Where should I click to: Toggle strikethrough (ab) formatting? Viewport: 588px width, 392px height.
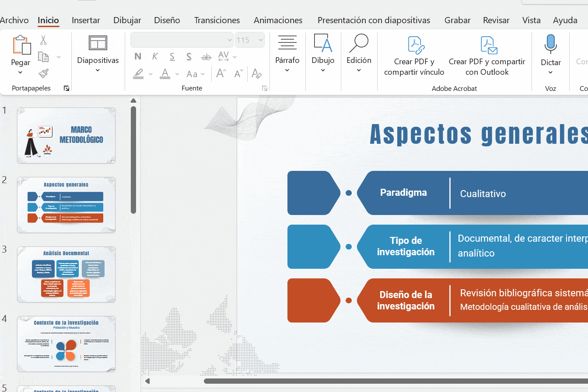[206, 57]
